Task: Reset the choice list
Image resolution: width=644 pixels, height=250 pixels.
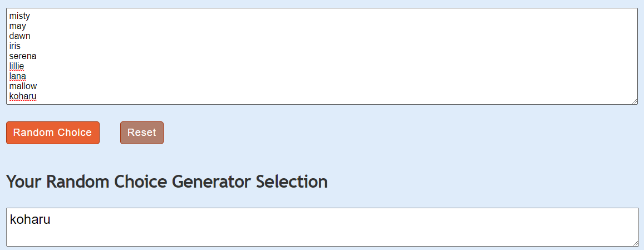Action: click(142, 133)
